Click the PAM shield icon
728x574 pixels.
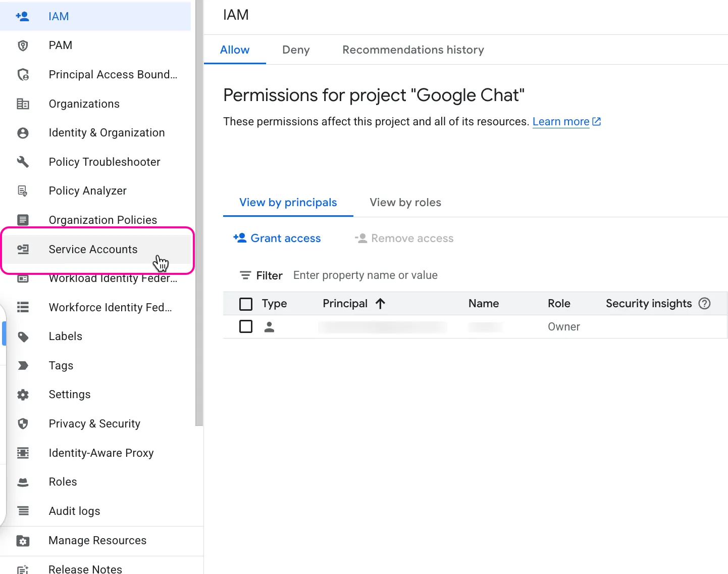[x=23, y=45]
